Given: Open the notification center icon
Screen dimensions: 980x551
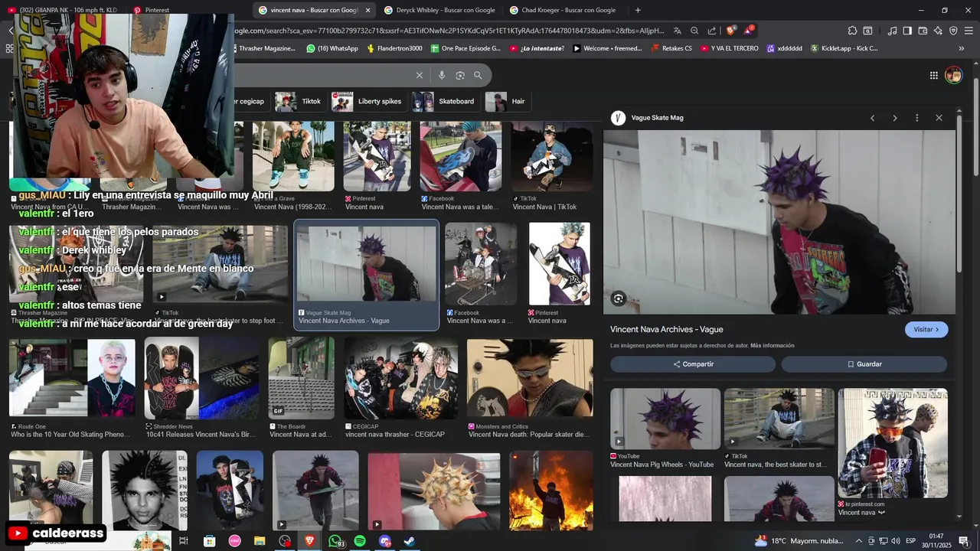Looking at the screenshot, I should click(963, 541).
